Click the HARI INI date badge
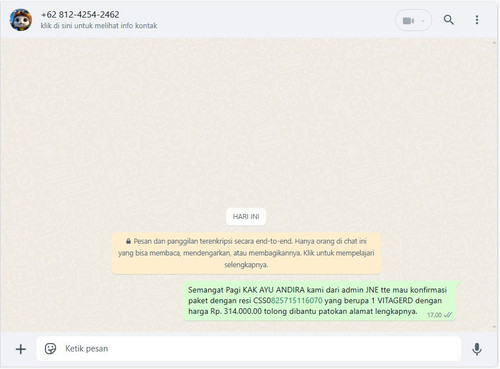Screen dimensions: 500x369 [246, 217]
